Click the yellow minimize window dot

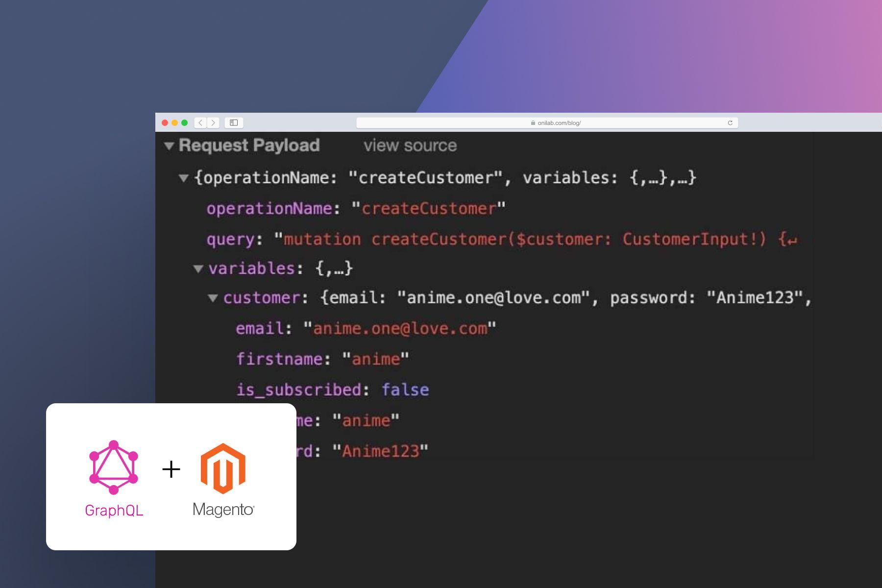pos(175,122)
